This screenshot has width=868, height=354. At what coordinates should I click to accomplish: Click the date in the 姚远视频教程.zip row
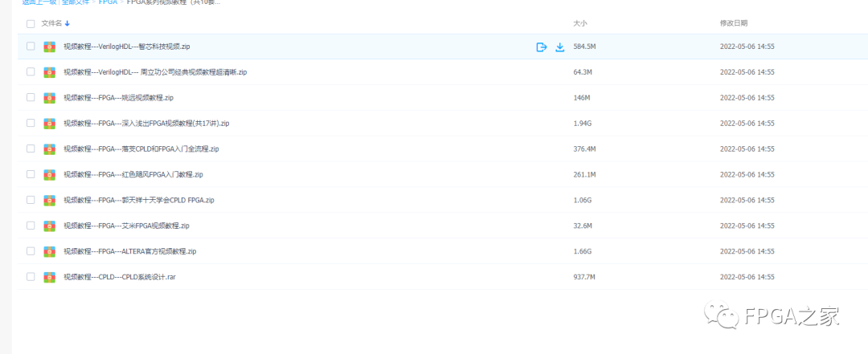pyautogui.click(x=747, y=98)
